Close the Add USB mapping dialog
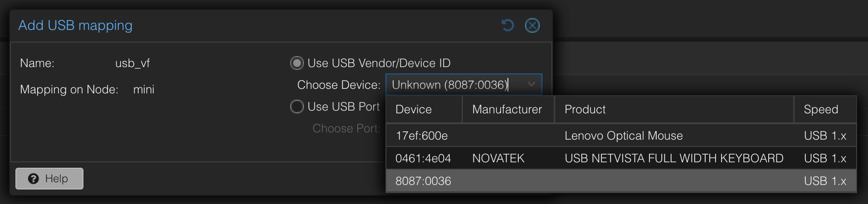The image size is (868, 204). tap(532, 25)
